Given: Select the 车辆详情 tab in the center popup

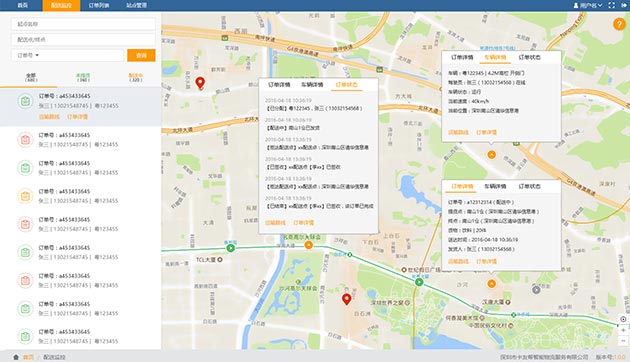Looking at the screenshot, I should point(312,84).
